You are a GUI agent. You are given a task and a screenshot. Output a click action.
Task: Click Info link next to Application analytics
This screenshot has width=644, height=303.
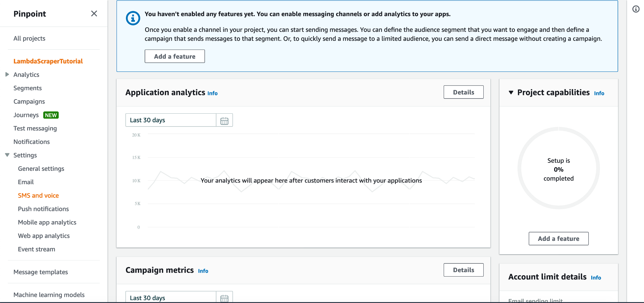click(213, 93)
